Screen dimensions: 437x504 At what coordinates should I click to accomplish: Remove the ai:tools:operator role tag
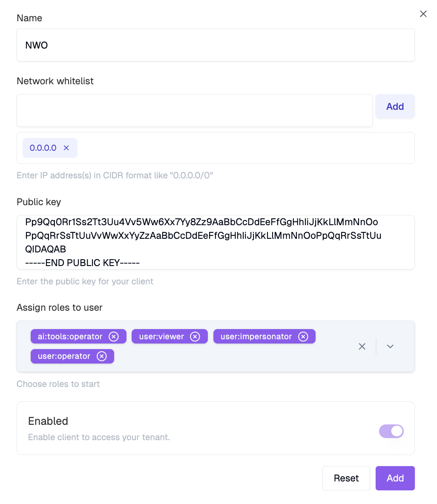click(x=114, y=337)
